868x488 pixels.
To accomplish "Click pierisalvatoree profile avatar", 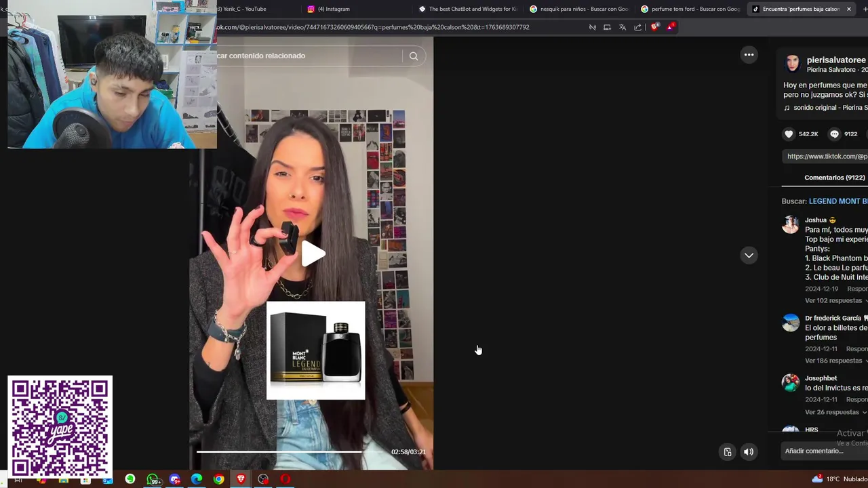I will 792,64.
